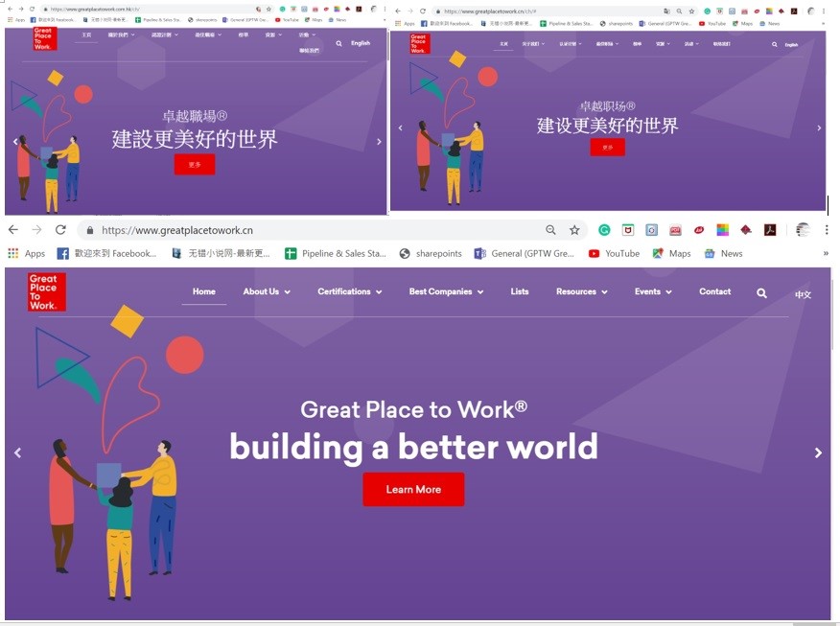The width and height of the screenshot is (840, 626).
Task: Open the profile avatar in bottom window toolbar
Action: pos(803,230)
